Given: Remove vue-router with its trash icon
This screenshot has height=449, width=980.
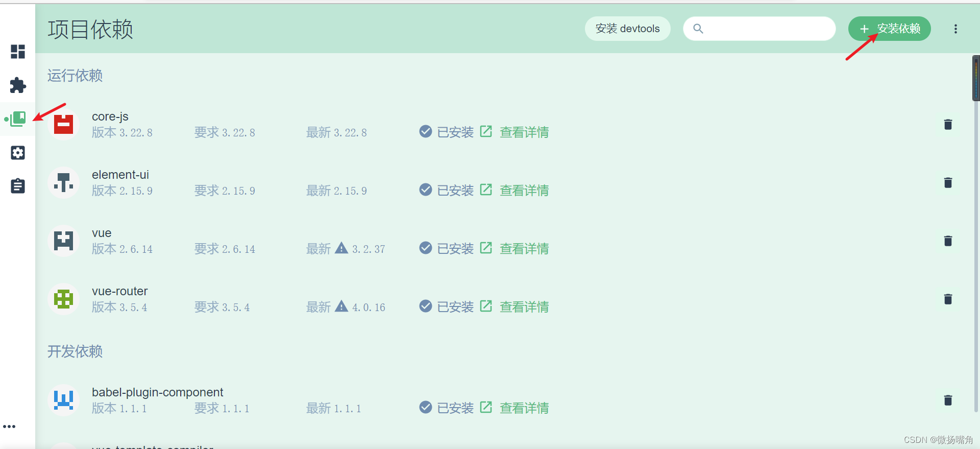Looking at the screenshot, I should tap(948, 299).
